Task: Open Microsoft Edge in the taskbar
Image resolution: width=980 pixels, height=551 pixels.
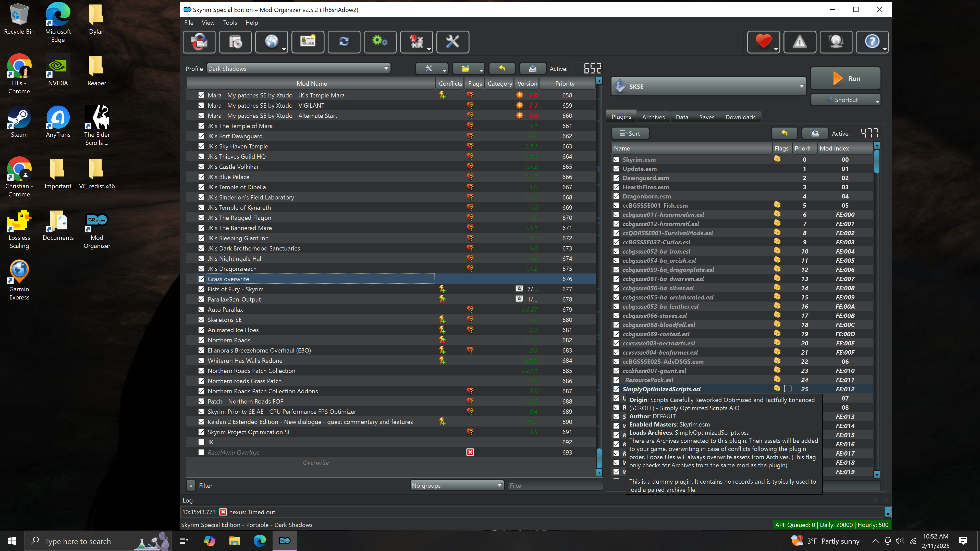Action: coord(260,541)
